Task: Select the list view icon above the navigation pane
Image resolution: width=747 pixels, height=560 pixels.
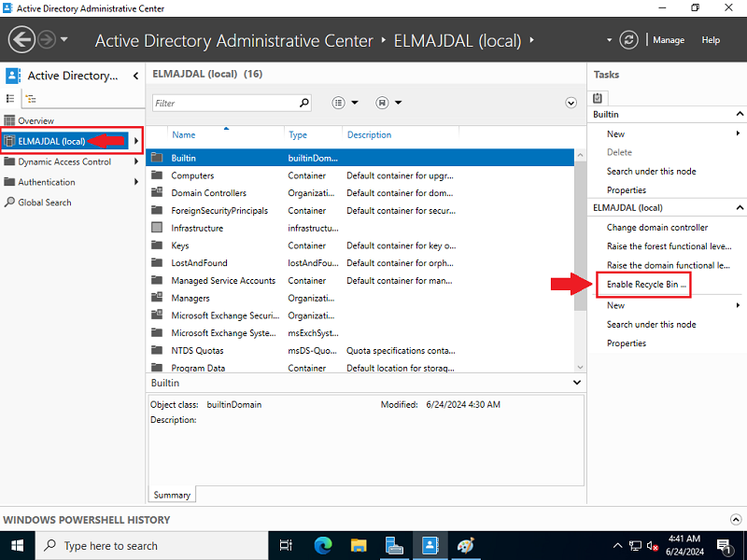Action: 9,98
